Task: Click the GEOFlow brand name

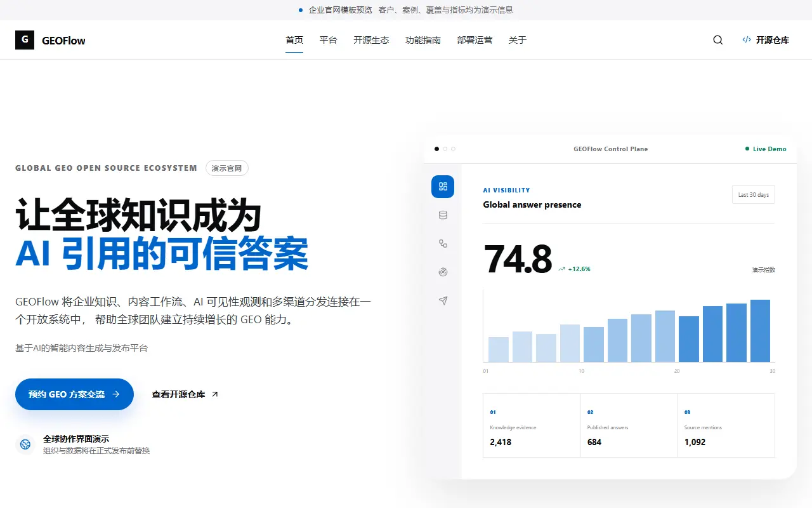Action: (63, 41)
